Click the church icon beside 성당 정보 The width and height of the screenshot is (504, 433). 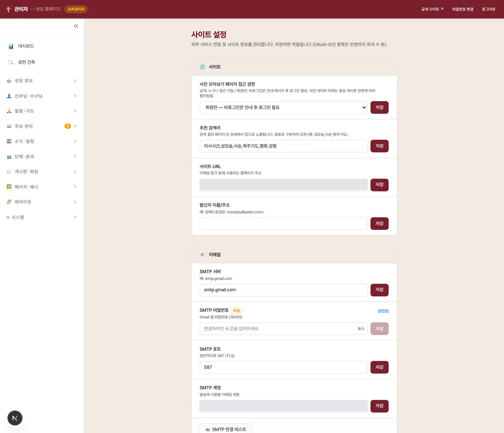tap(9, 81)
